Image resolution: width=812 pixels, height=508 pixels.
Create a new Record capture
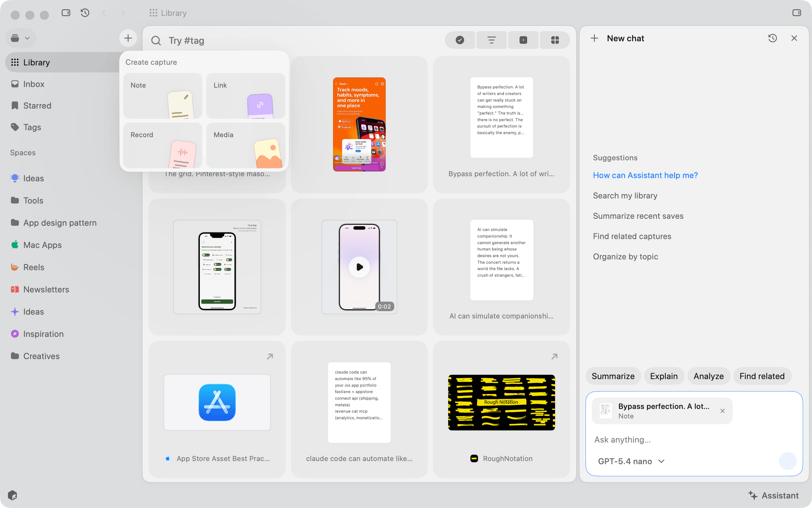point(163,145)
